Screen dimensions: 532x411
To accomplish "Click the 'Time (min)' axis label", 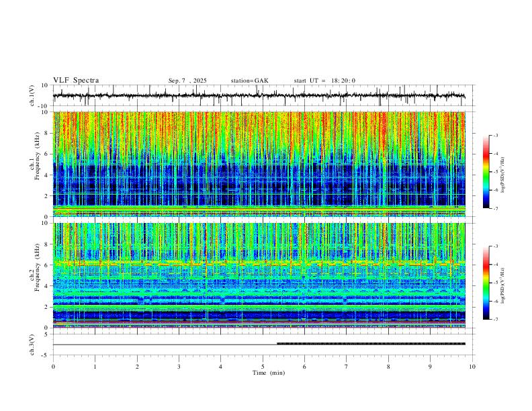I will pyautogui.click(x=269, y=373).
